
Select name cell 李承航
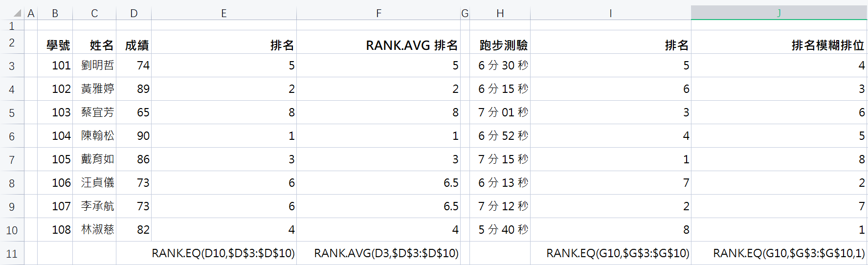pyautogui.click(x=94, y=206)
